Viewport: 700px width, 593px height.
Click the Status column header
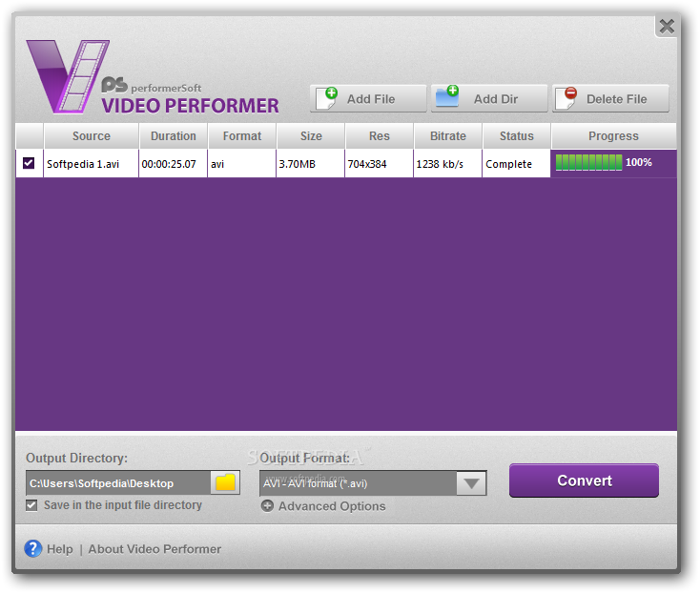(x=517, y=135)
